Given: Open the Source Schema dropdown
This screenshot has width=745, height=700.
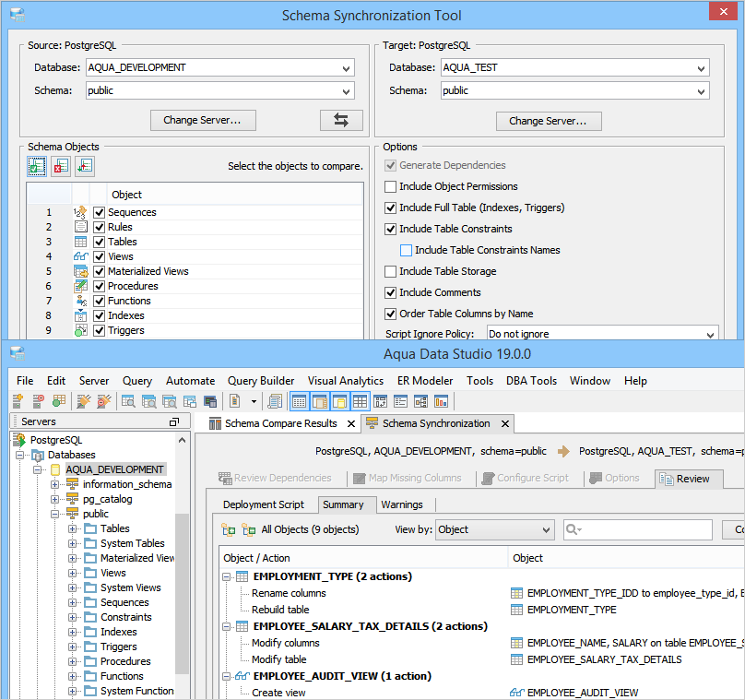Looking at the screenshot, I should pos(347,90).
